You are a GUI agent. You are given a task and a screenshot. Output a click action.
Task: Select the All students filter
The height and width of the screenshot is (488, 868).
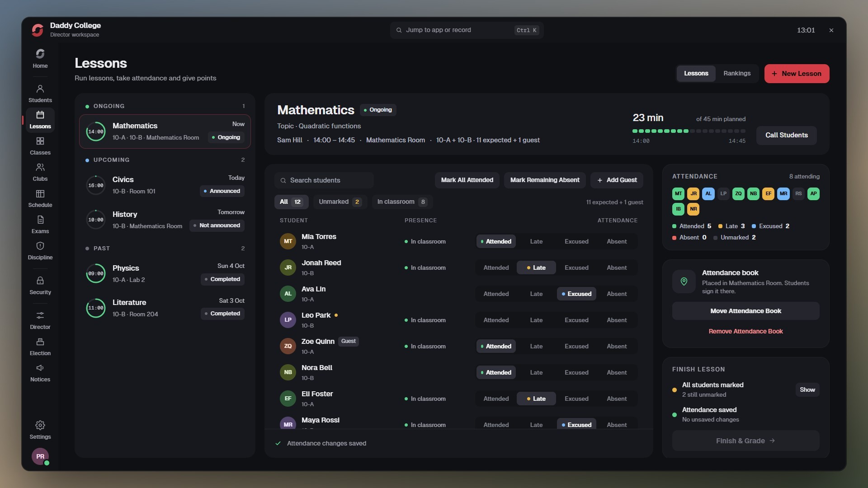pyautogui.click(x=291, y=202)
